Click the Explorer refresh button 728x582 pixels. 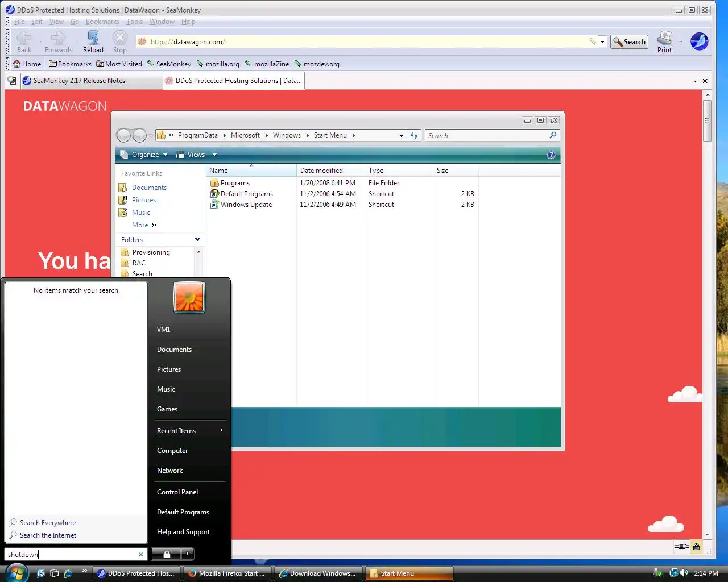click(414, 135)
